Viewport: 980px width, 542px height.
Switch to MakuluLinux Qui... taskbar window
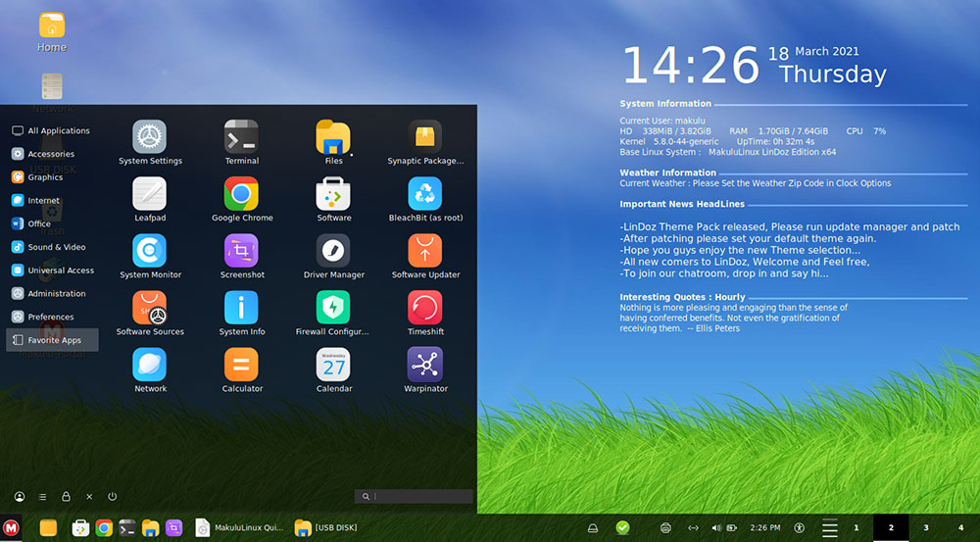pos(239,528)
